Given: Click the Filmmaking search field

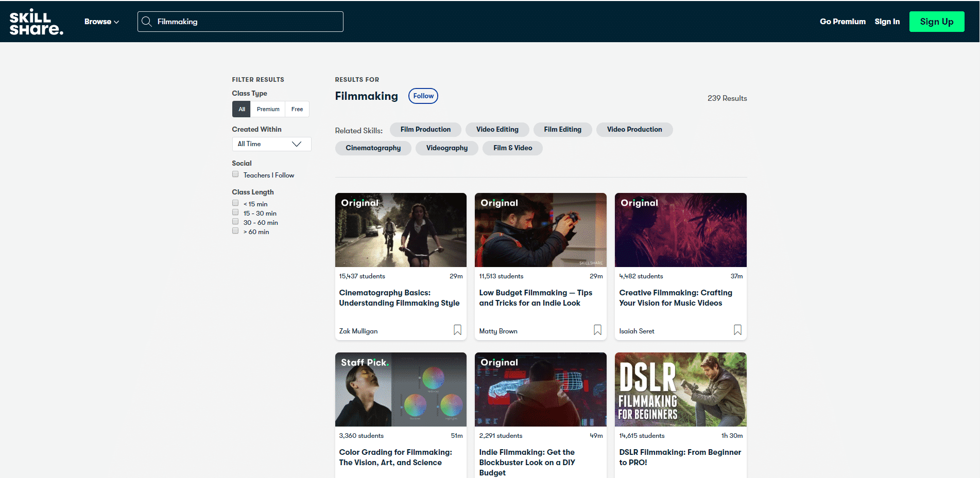Looking at the screenshot, I should coord(240,22).
